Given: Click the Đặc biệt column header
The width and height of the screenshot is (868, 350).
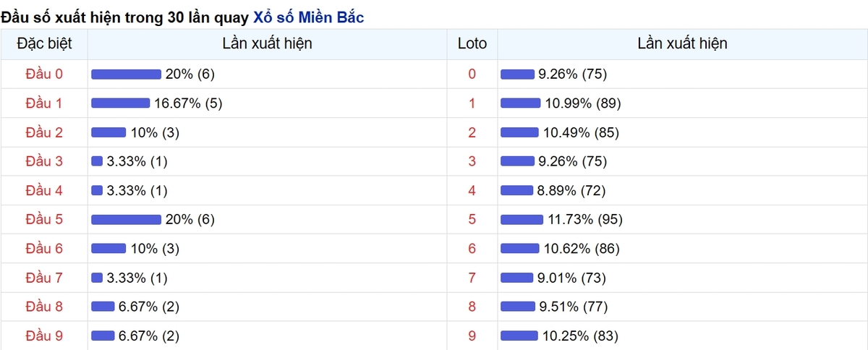Looking at the screenshot, I should click(x=44, y=43).
